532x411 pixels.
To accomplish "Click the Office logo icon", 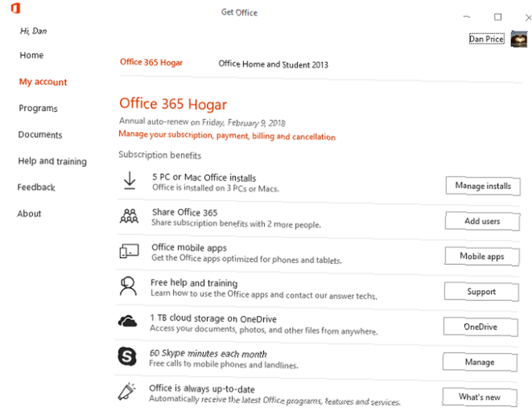I will coord(15,8).
